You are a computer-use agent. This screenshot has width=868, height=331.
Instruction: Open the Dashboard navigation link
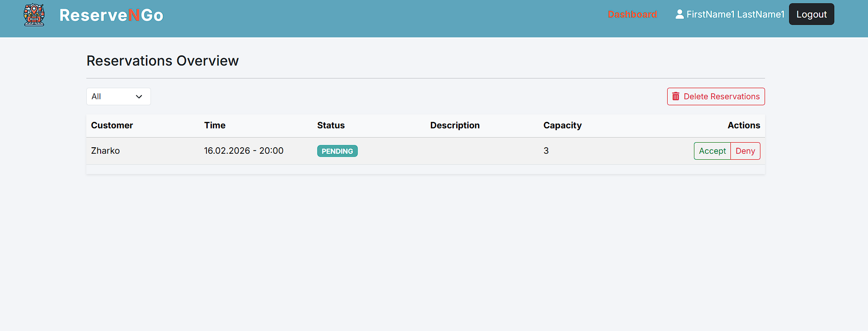point(632,14)
